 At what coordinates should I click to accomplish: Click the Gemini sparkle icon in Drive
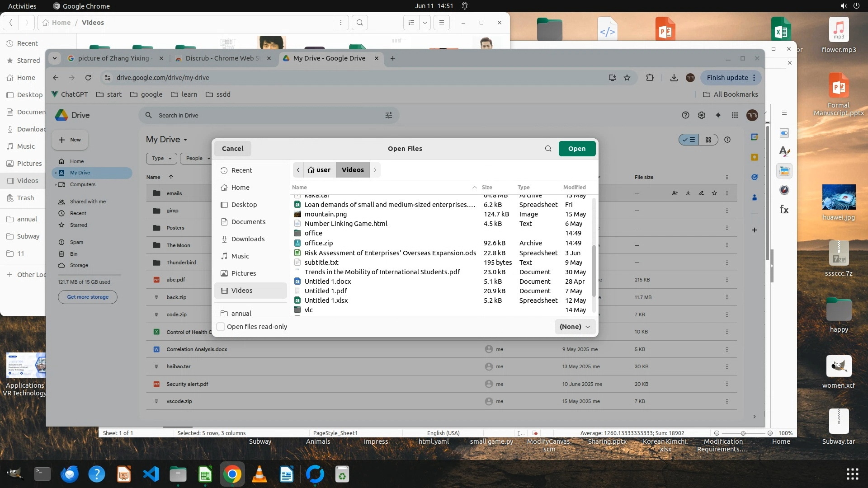718,115
